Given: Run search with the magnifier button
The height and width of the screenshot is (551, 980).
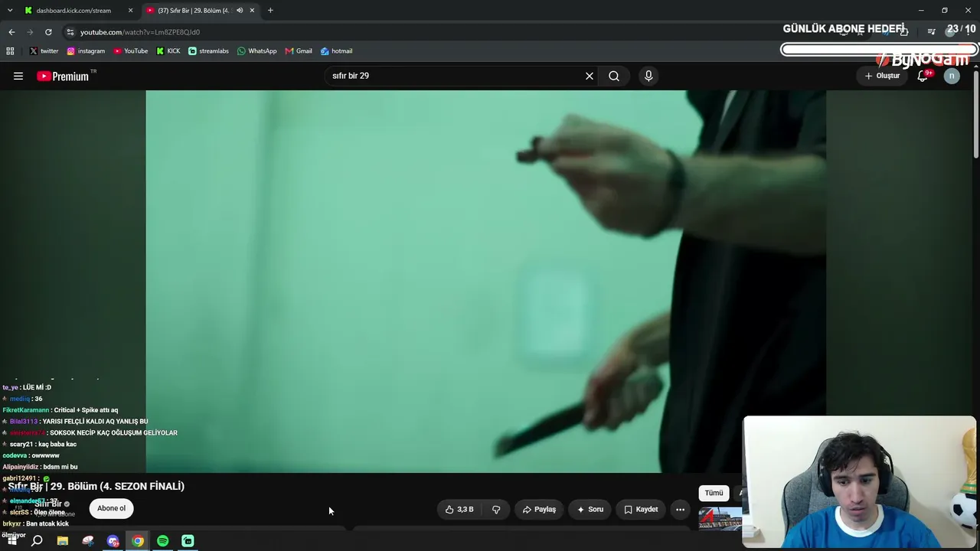Looking at the screenshot, I should click(x=614, y=76).
